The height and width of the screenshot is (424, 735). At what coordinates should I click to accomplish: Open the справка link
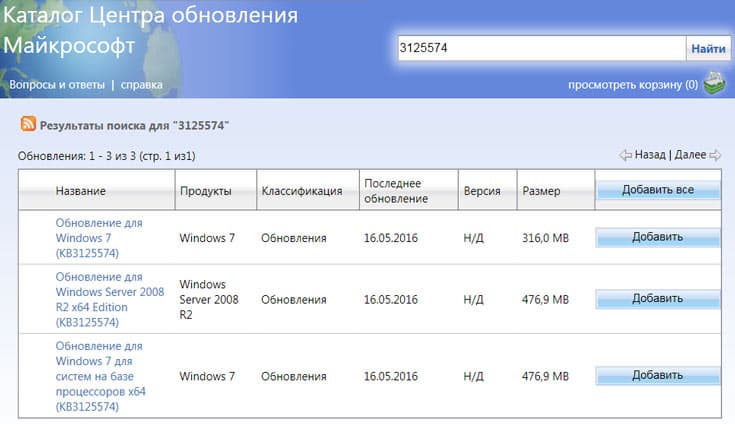click(142, 85)
